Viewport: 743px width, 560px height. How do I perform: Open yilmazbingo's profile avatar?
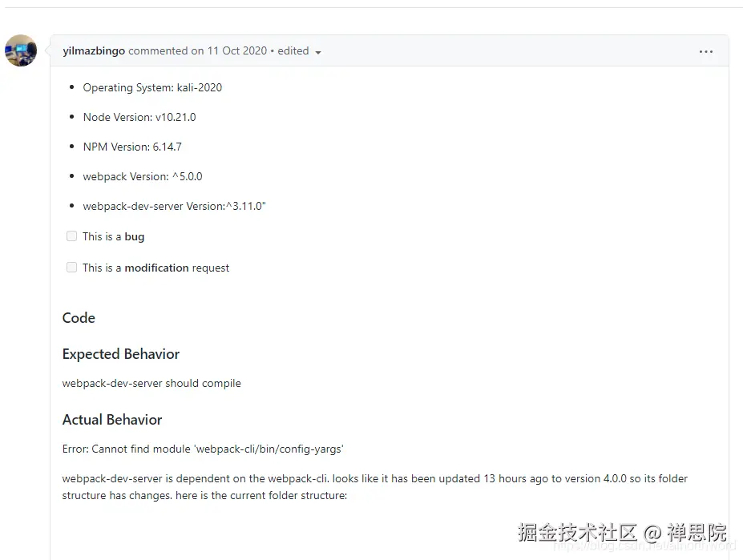pos(21,50)
